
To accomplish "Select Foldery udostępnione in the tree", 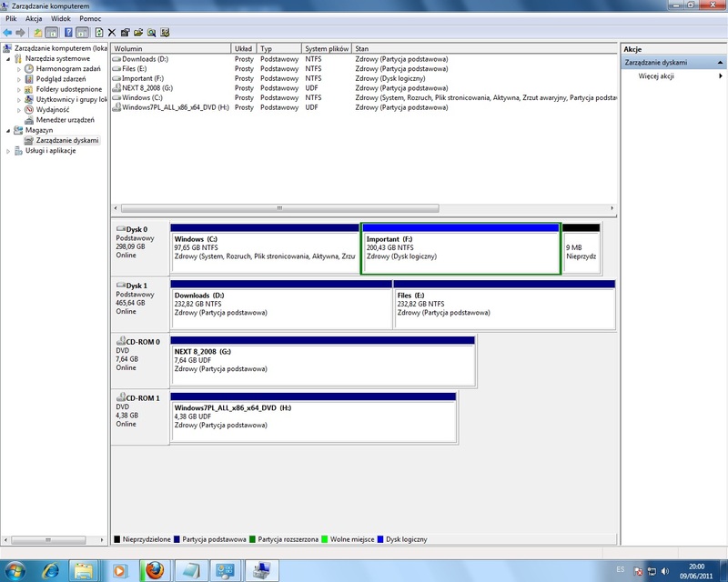I will 69,89.
